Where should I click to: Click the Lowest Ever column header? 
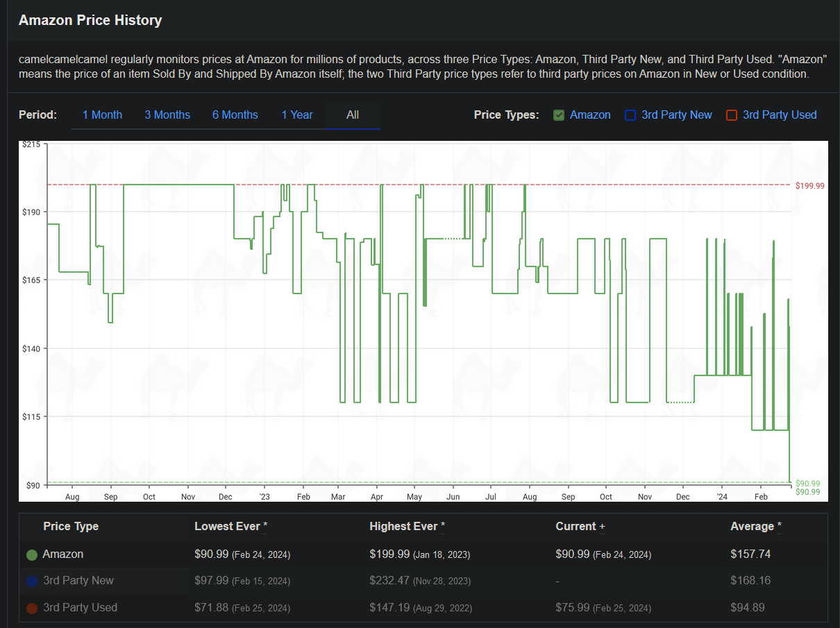click(231, 527)
